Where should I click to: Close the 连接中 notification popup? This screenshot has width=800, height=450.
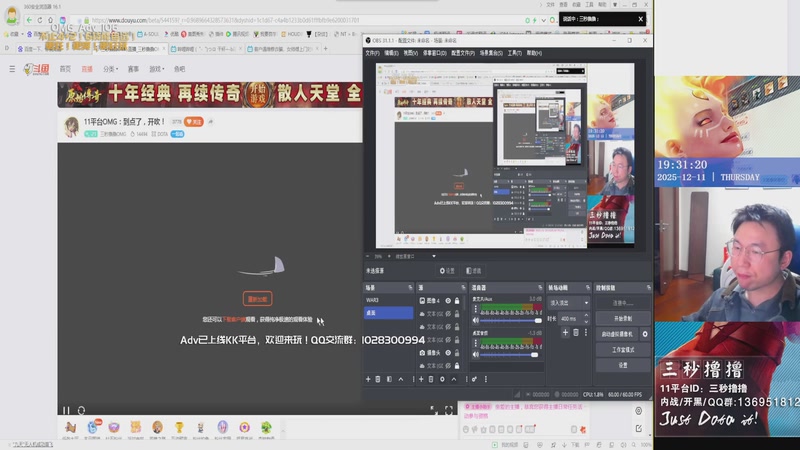point(640,19)
